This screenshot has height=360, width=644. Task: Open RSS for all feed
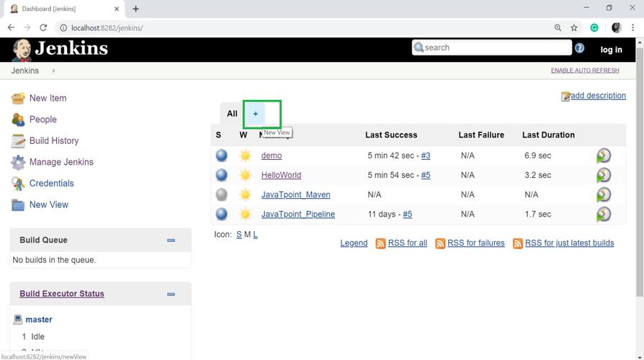point(408,243)
